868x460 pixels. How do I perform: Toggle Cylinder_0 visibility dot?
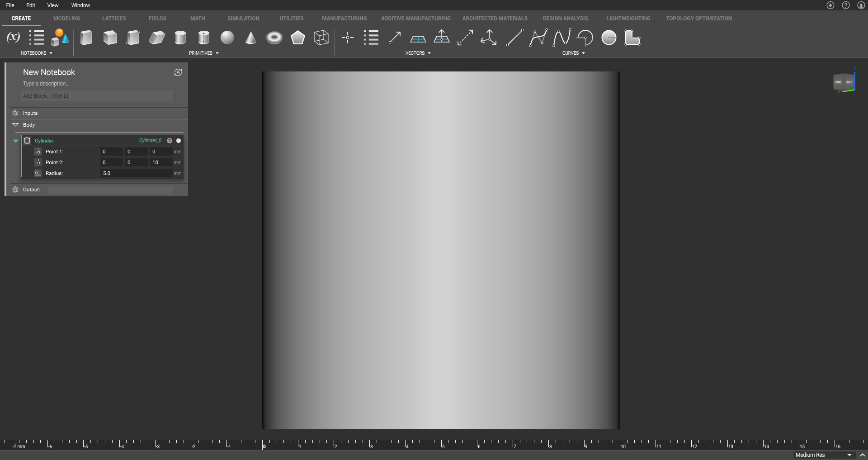pyautogui.click(x=179, y=141)
